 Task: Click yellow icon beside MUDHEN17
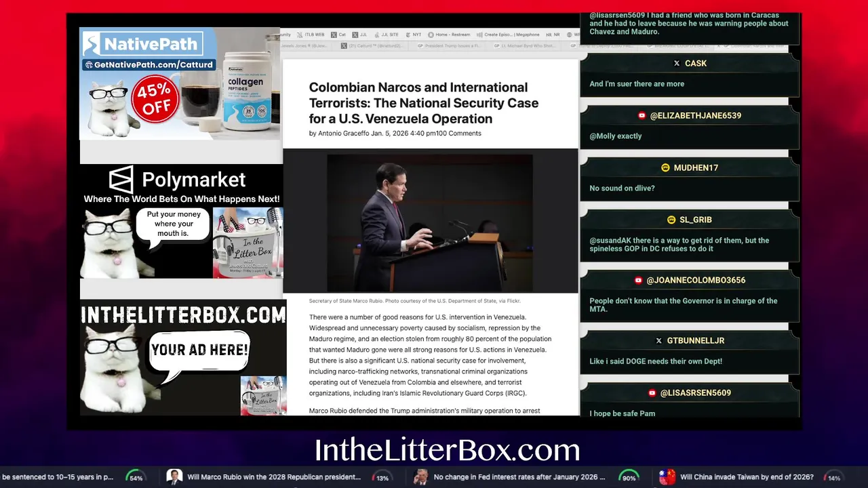665,167
